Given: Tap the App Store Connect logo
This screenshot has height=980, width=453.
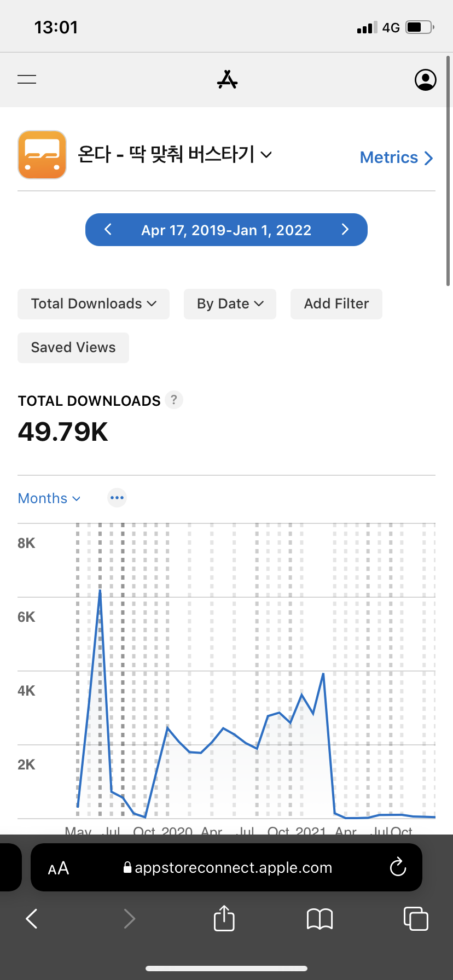Looking at the screenshot, I should [x=227, y=80].
